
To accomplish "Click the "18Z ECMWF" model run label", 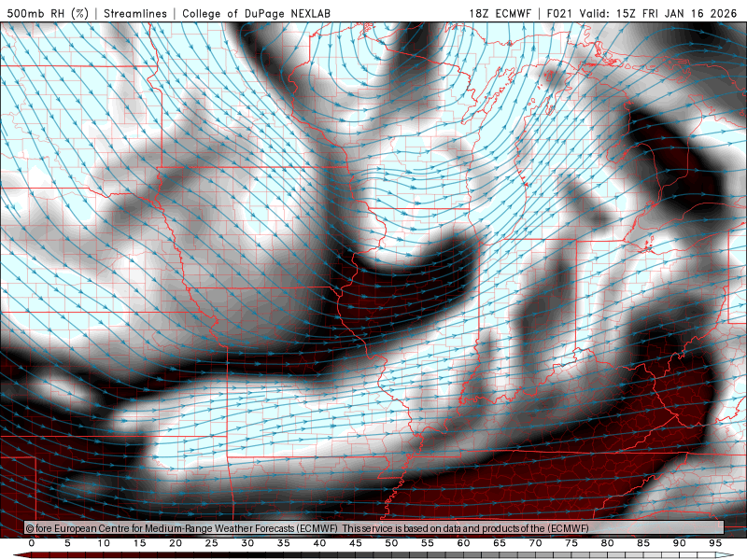I will point(500,13).
